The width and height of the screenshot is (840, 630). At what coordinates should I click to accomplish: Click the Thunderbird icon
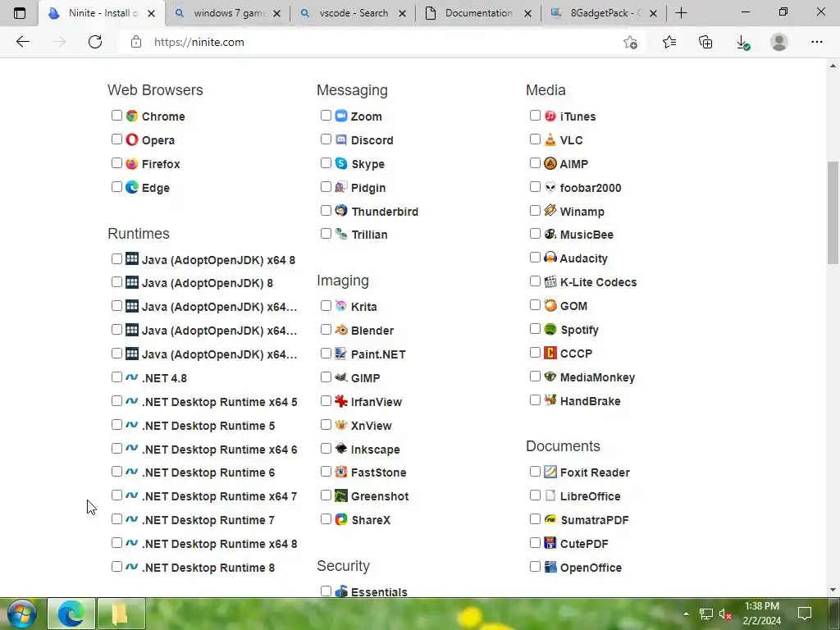click(x=341, y=211)
